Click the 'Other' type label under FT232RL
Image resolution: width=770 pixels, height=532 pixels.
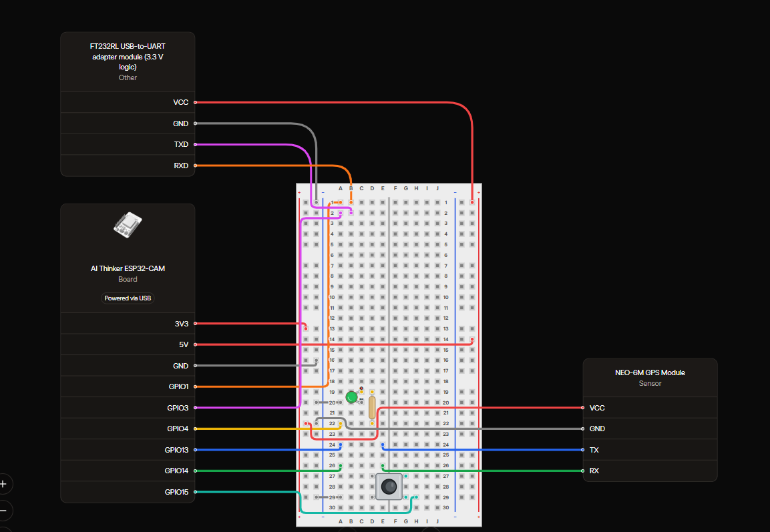point(128,77)
